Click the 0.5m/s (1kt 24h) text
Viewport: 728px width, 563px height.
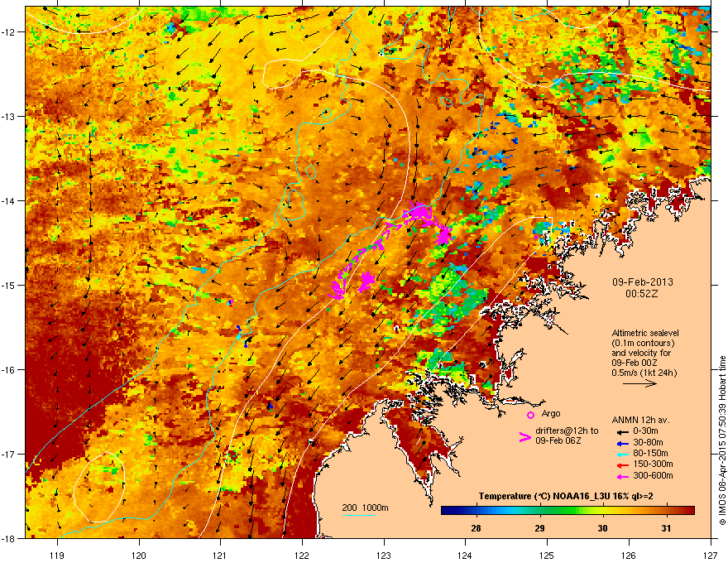click(x=644, y=373)
